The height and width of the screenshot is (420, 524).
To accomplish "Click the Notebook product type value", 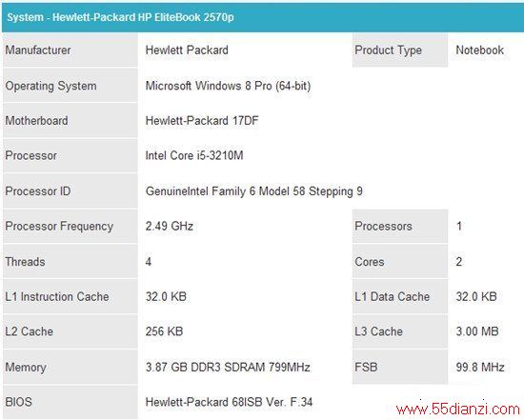I will (479, 50).
